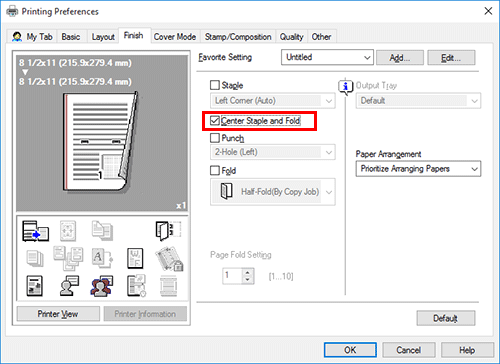Switch to the Basic tab

click(71, 37)
